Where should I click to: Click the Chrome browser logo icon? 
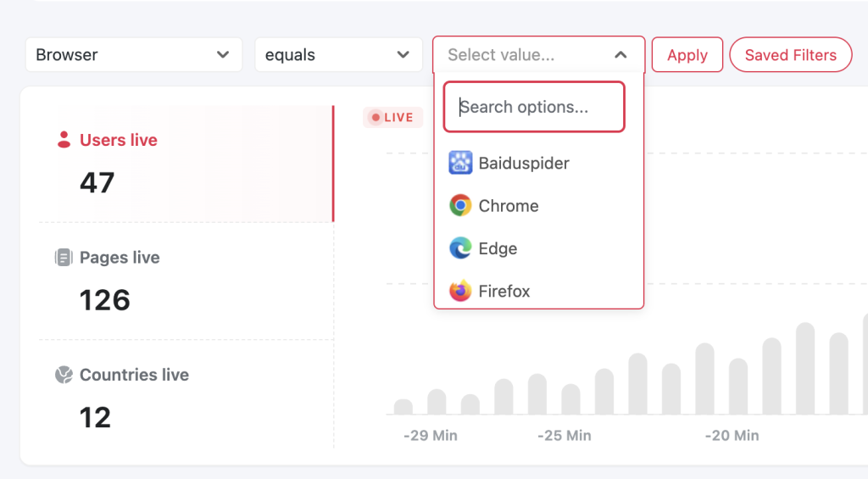point(460,206)
